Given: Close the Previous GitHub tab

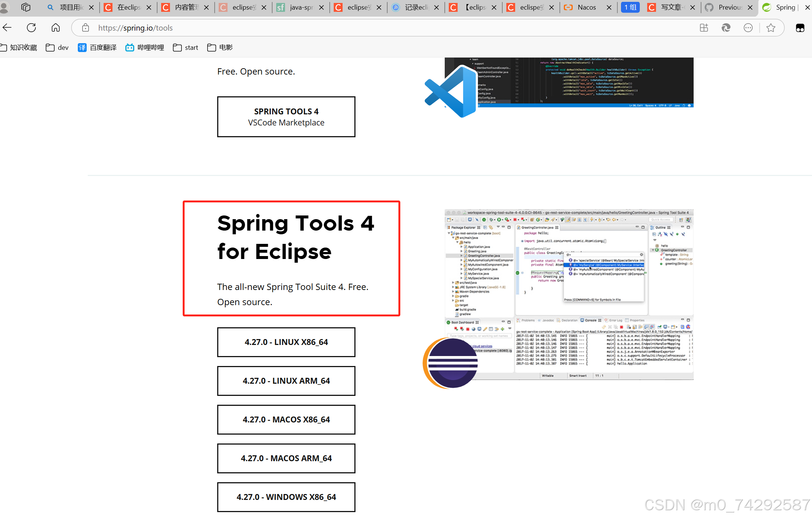Looking at the screenshot, I should coord(750,7).
